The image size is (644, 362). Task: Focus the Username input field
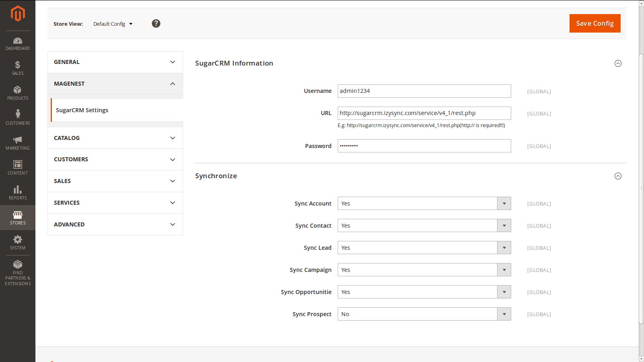(424, 91)
